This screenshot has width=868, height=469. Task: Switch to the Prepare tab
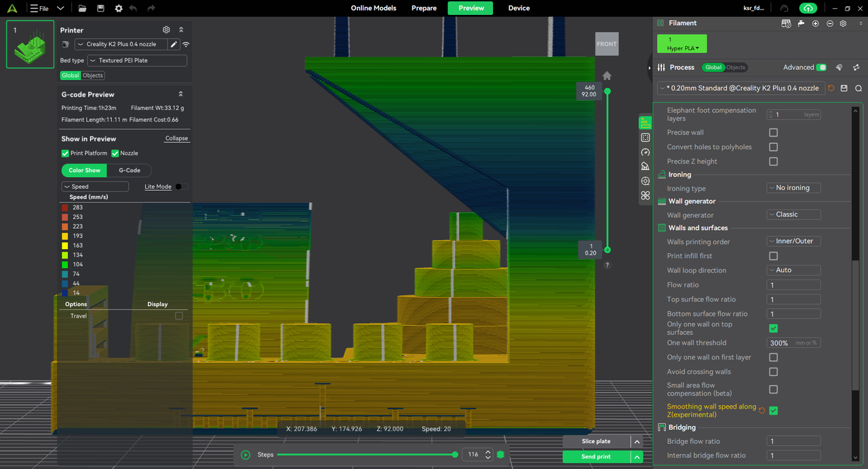424,8
